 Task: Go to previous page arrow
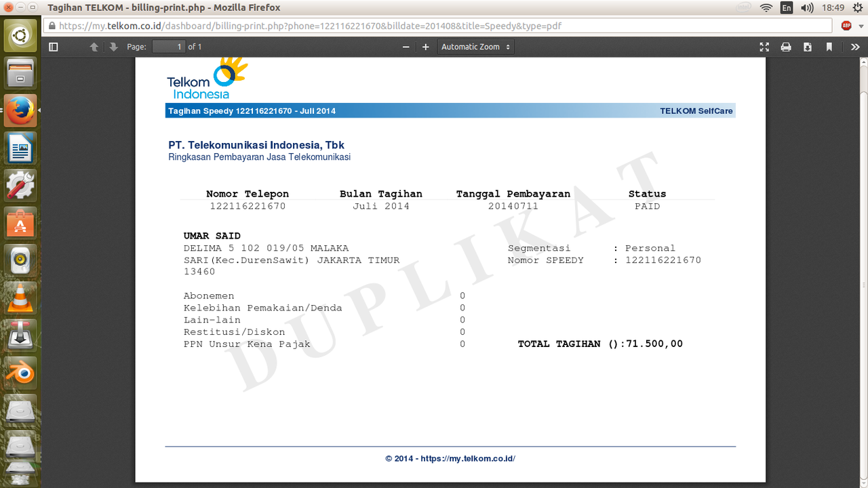click(94, 47)
